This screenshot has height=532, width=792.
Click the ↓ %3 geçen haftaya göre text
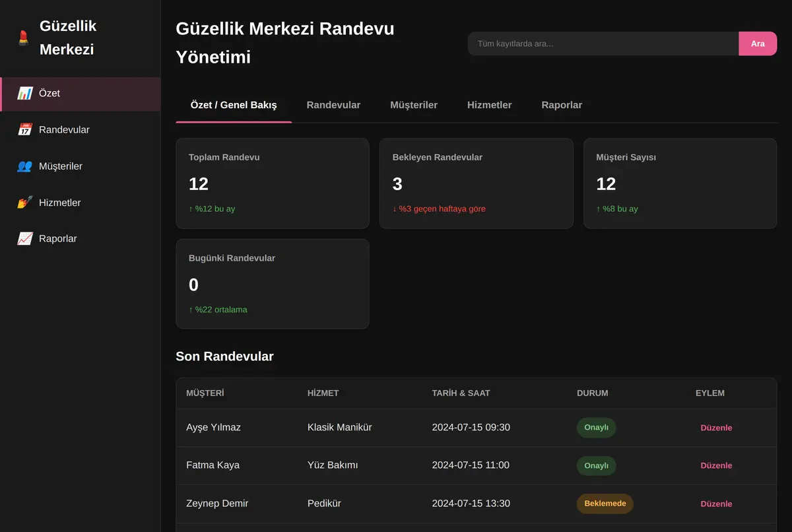tap(439, 209)
